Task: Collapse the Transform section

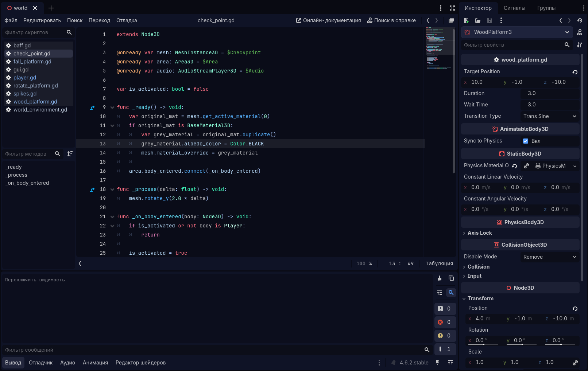Action: click(x=480, y=298)
